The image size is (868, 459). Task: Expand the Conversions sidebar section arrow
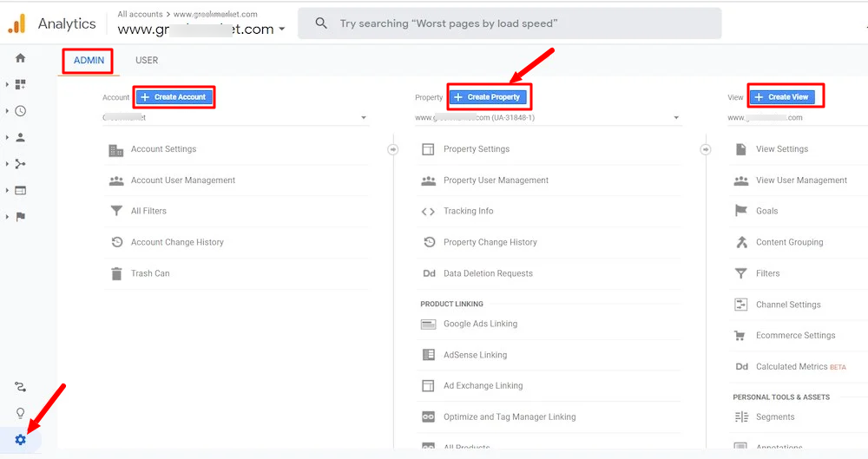(x=7, y=217)
